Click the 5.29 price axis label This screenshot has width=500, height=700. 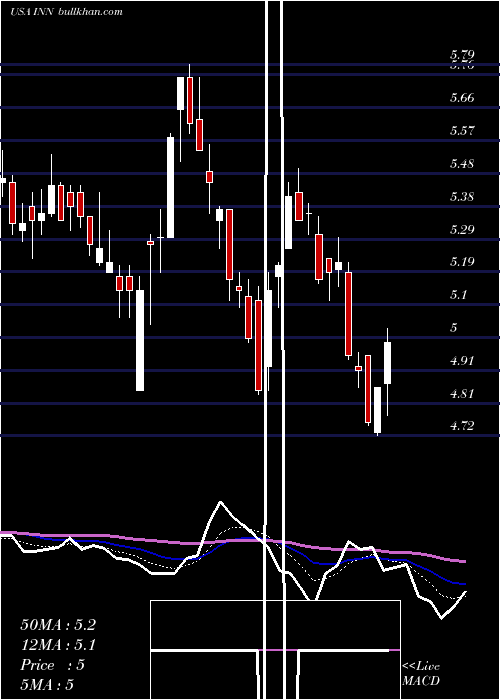pos(462,230)
